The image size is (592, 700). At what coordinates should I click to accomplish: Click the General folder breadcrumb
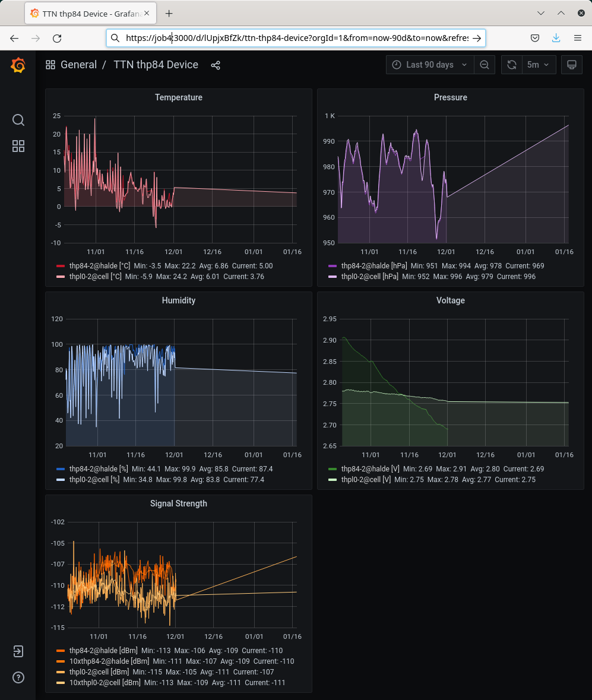coord(78,65)
